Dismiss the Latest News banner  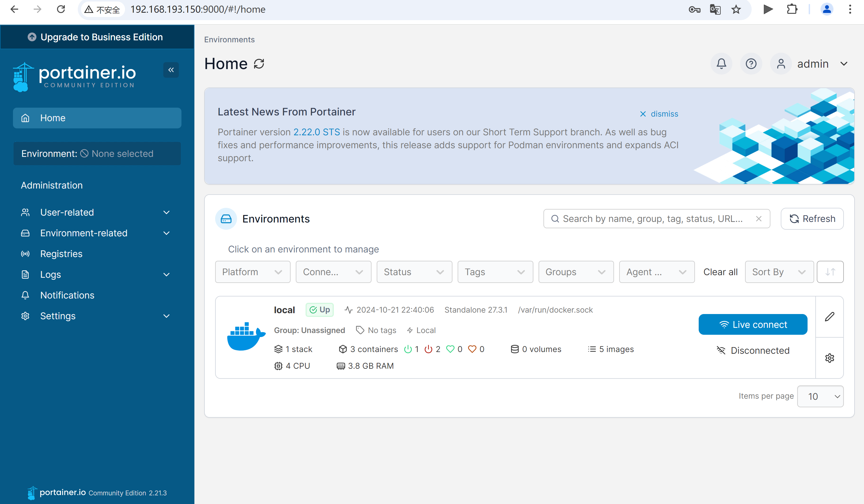(x=659, y=114)
